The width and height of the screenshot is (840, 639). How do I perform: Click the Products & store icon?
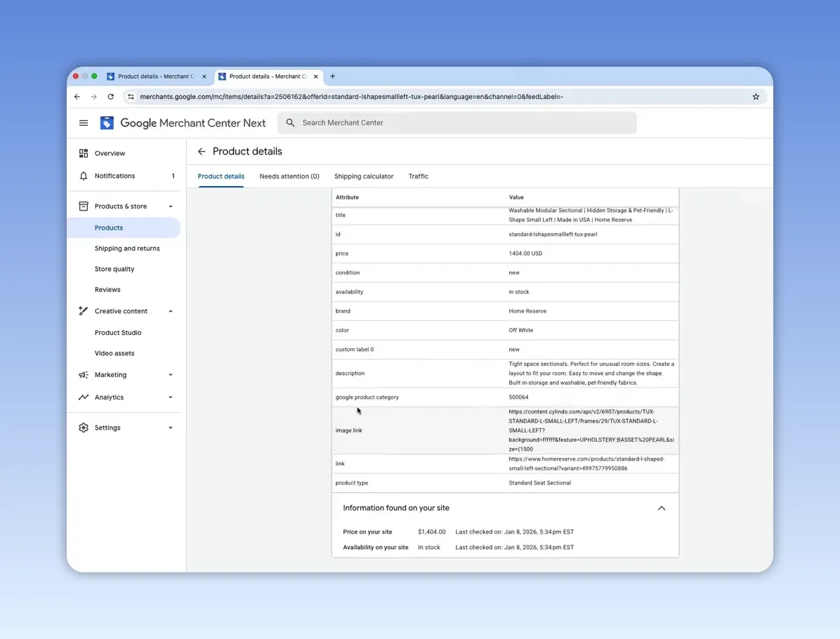click(84, 206)
